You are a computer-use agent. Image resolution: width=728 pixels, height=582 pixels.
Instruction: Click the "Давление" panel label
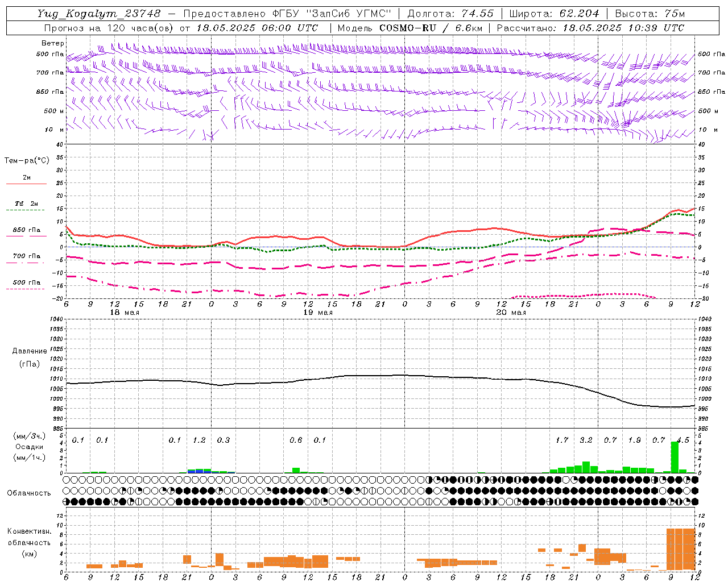[30, 351]
